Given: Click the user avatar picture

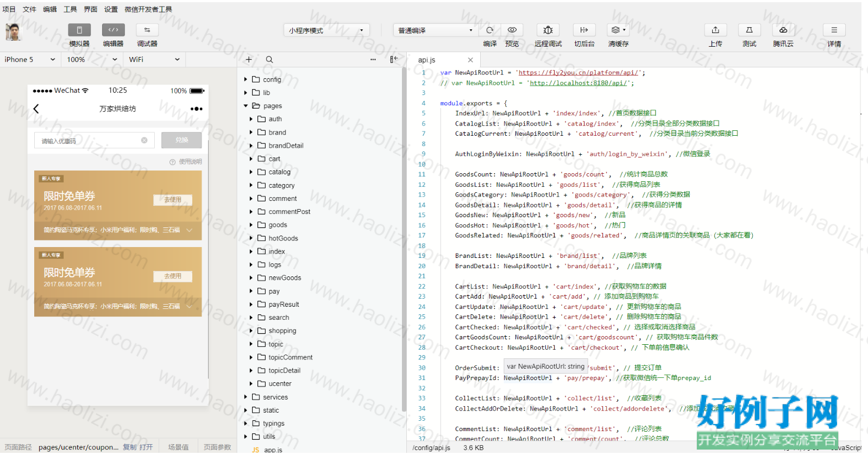Looking at the screenshot, I should coord(13,32).
